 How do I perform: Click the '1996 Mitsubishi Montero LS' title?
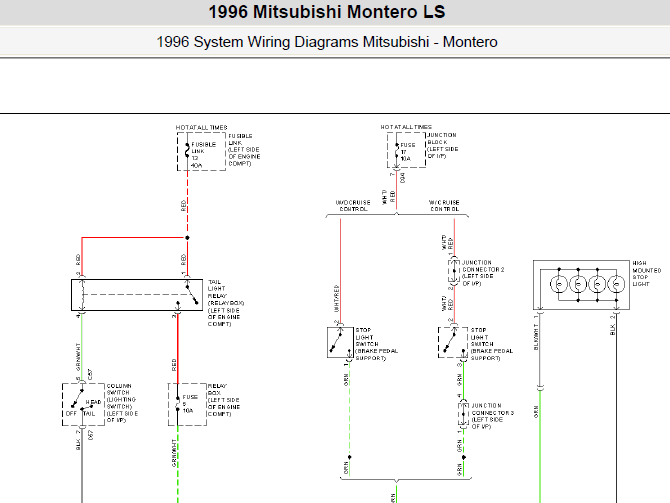click(x=327, y=12)
